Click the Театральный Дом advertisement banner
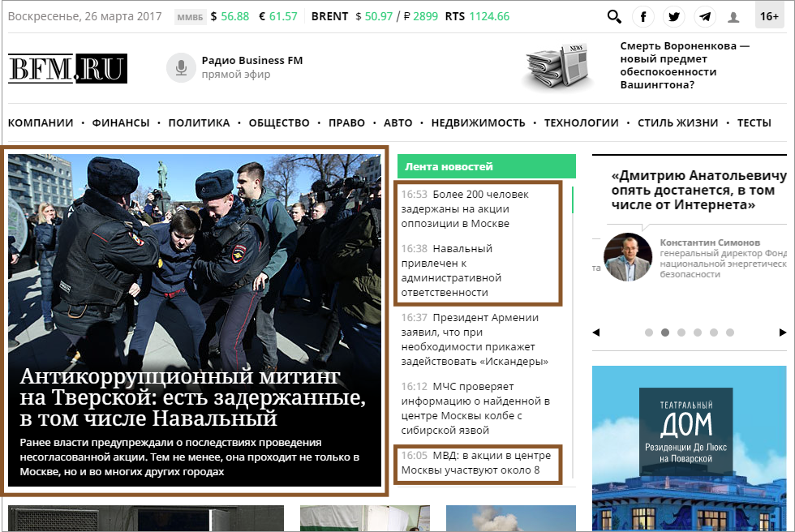This screenshot has width=795, height=532. coord(688,446)
